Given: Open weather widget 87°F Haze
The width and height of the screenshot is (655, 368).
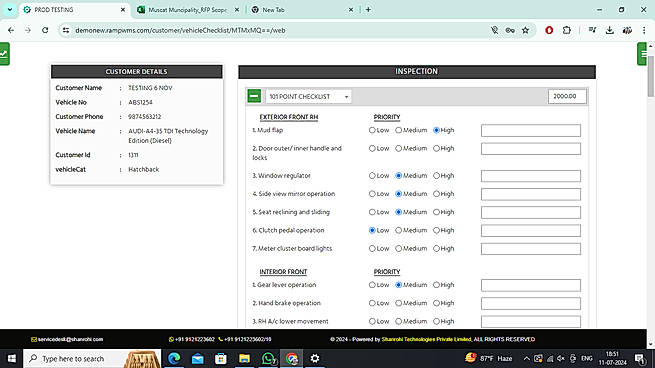Looking at the screenshot, I should click(x=489, y=358).
